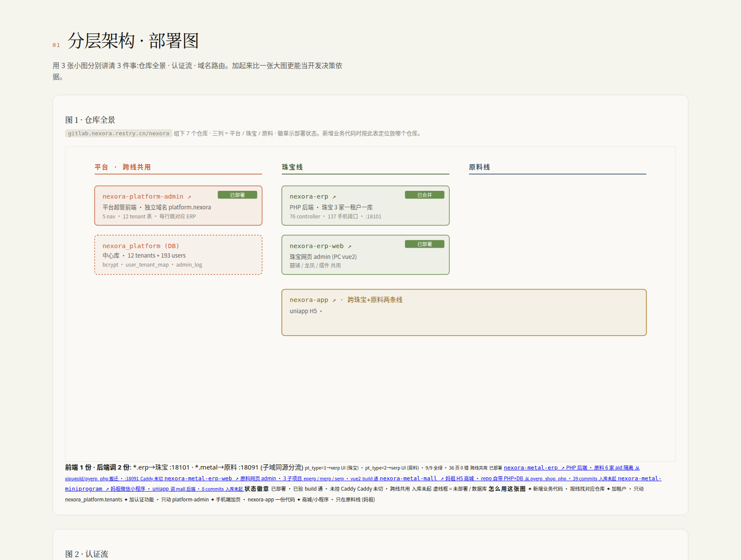
Task: Click the text 珠宝网页 admin (PC vue2)
Action: coord(323,257)
